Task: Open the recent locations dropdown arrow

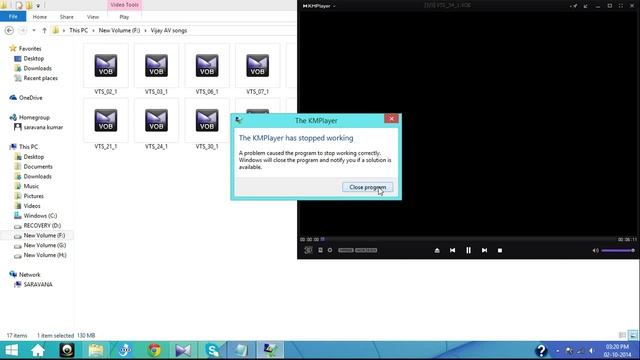Action: point(34,30)
